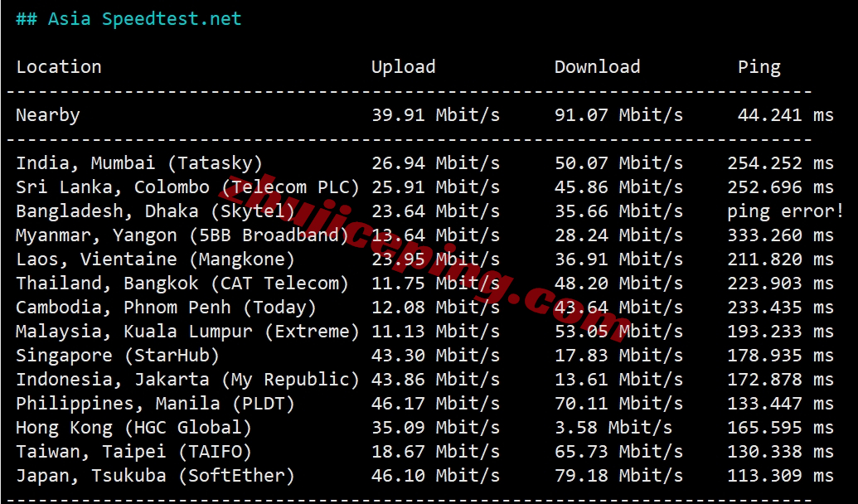Select the Taiwan, Taipei (TAIFO) entry
This screenshot has height=504, width=858.
[x=133, y=452]
